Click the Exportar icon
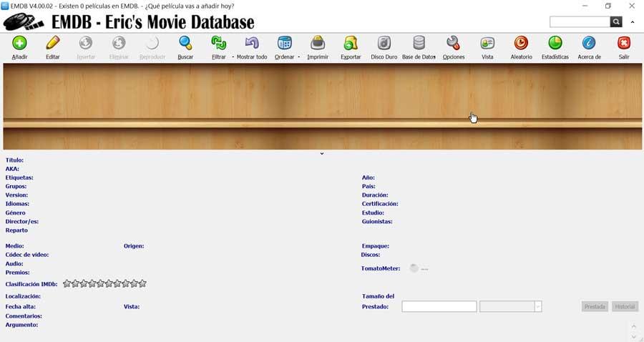644x342 pixels. point(351,43)
